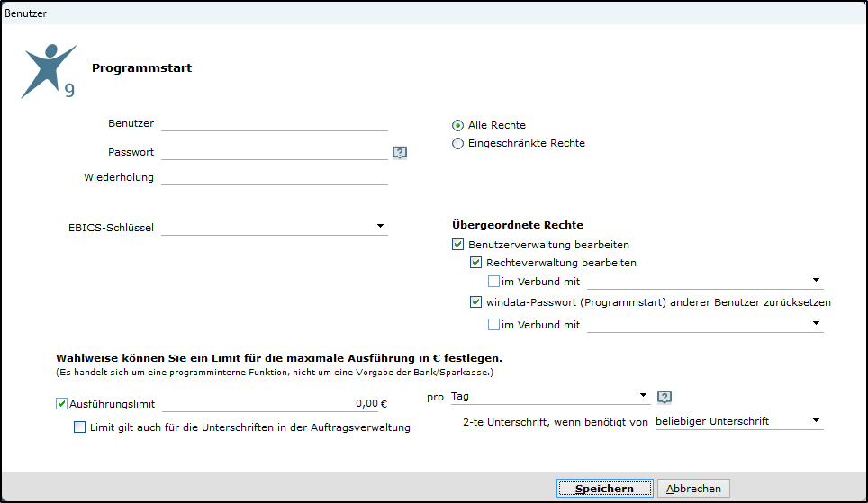Screen dimensions: 868x503
Task: Click the Speichern button
Action: (604, 489)
